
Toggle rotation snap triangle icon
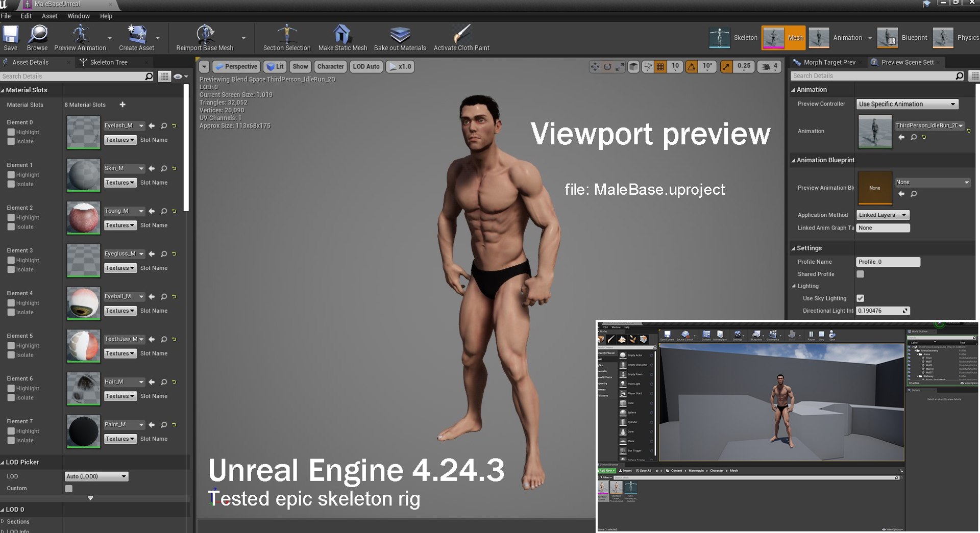(691, 66)
